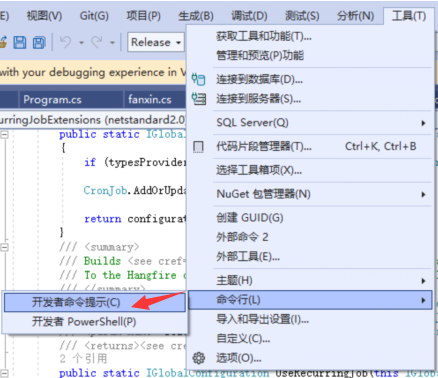Screen dimensions: 438x378
Task: Collapse the first public static method outline
Action: (4, 135)
